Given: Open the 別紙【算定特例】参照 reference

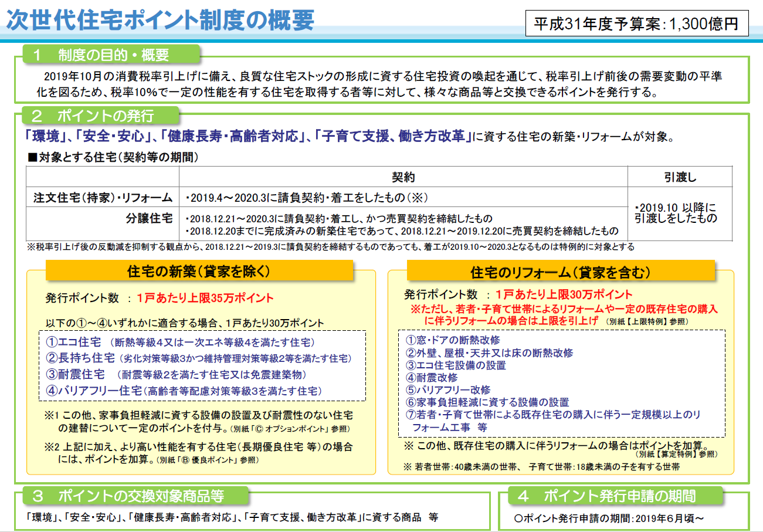Looking at the screenshot, I should [x=677, y=452].
